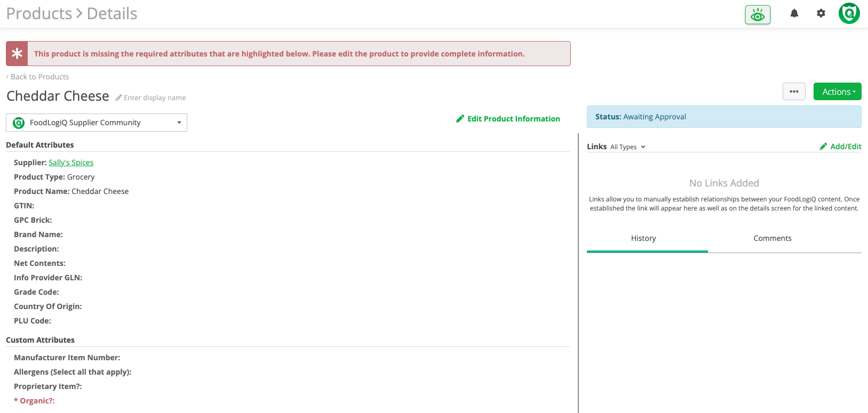Image resolution: width=868 pixels, height=413 pixels.
Task: Click the PLU Code: attribute label
Action: (33, 321)
